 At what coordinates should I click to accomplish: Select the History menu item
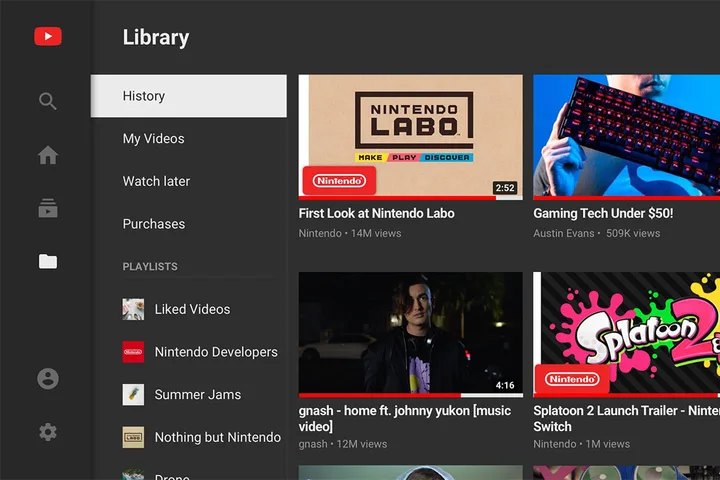click(189, 96)
